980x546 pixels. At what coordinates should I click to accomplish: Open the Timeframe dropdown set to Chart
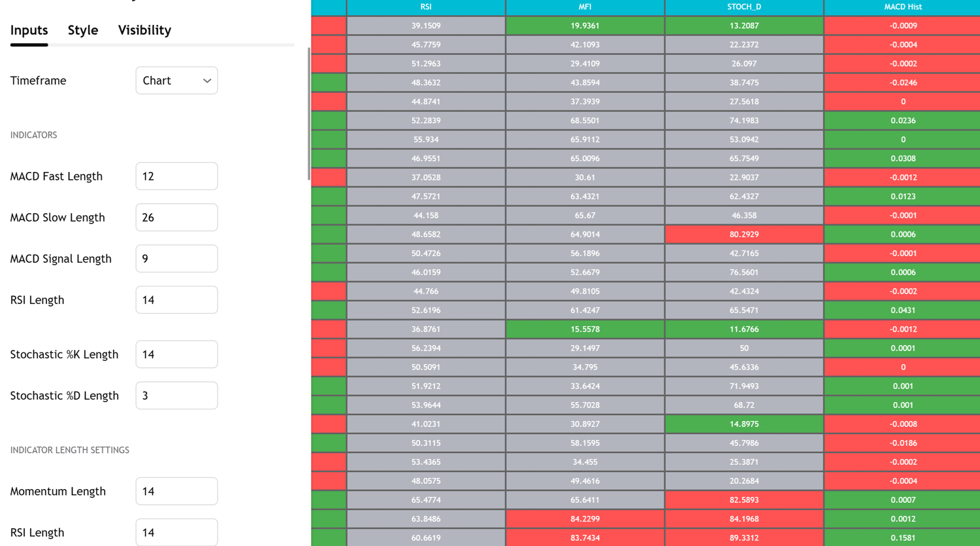(176, 80)
